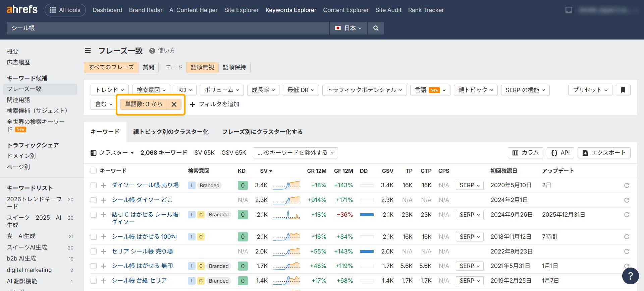
Task: Toggle the select-all keywords checkbox
Action: [94, 171]
